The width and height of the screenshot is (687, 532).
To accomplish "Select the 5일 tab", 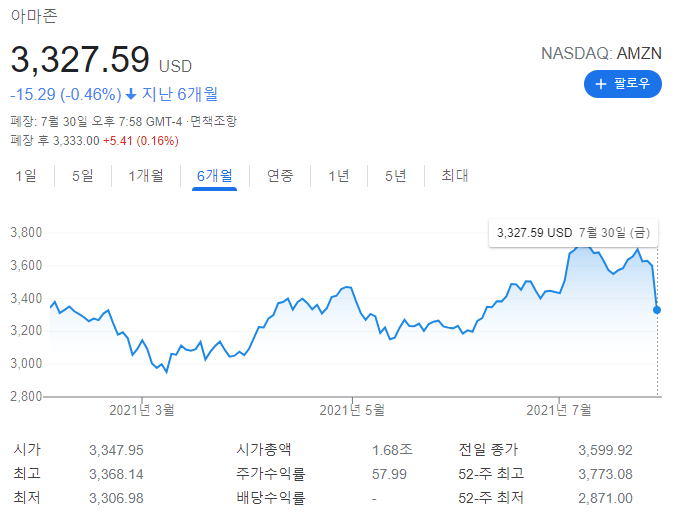I will tap(83, 176).
